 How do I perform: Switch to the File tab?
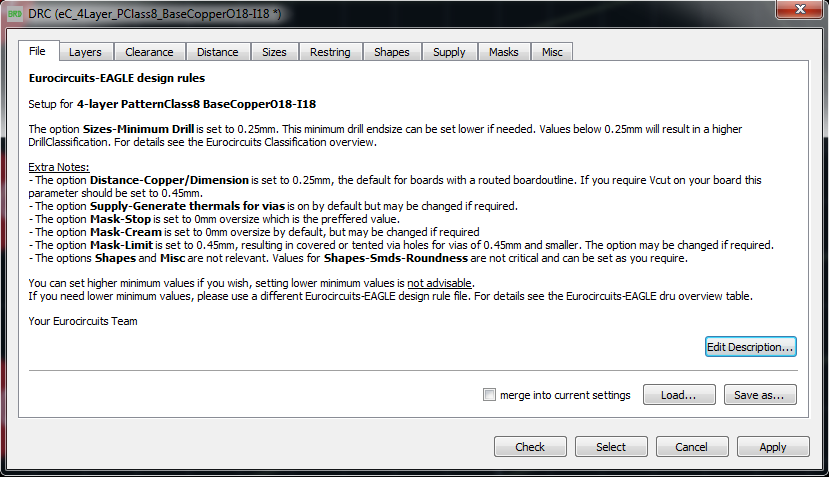click(38, 51)
